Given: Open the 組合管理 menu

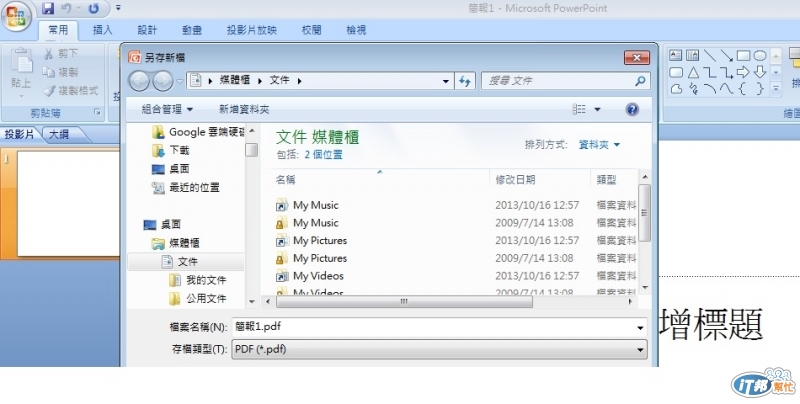Looking at the screenshot, I should point(167,109).
